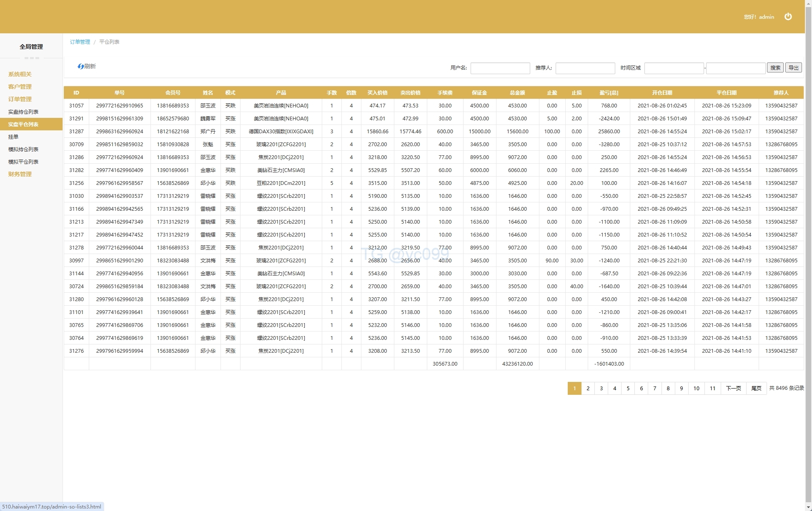The width and height of the screenshot is (812, 511).
Task: Go to page 2 in pagination
Action: click(588, 388)
